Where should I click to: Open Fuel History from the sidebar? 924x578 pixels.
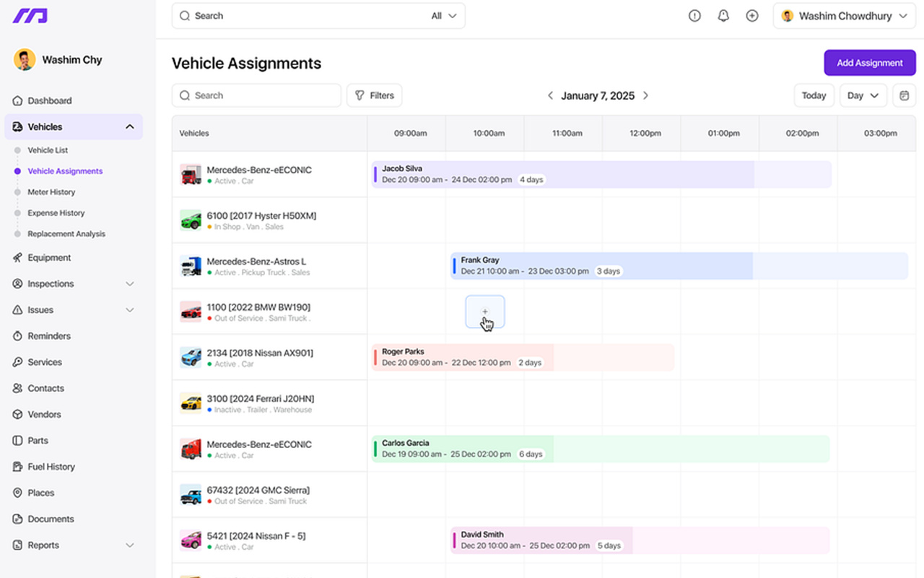[51, 466]
